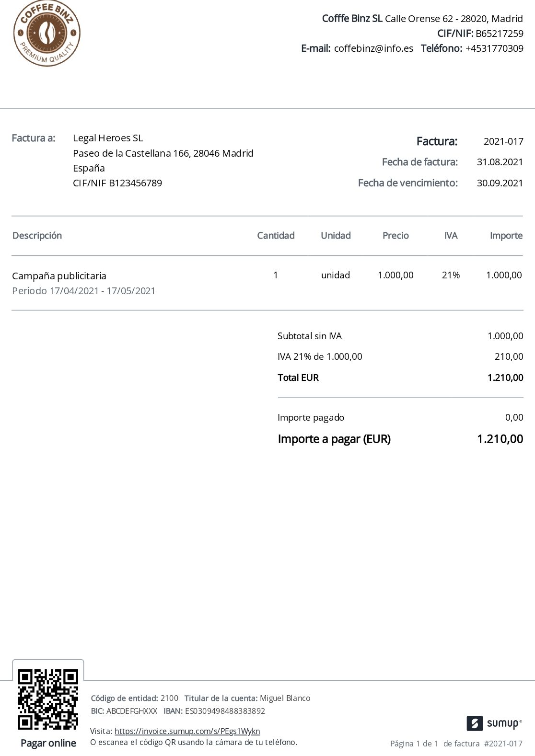Viewport: 535px width, 756px height.
Task: Click the 'Importe' column header
Action: [x=506, y=236]
